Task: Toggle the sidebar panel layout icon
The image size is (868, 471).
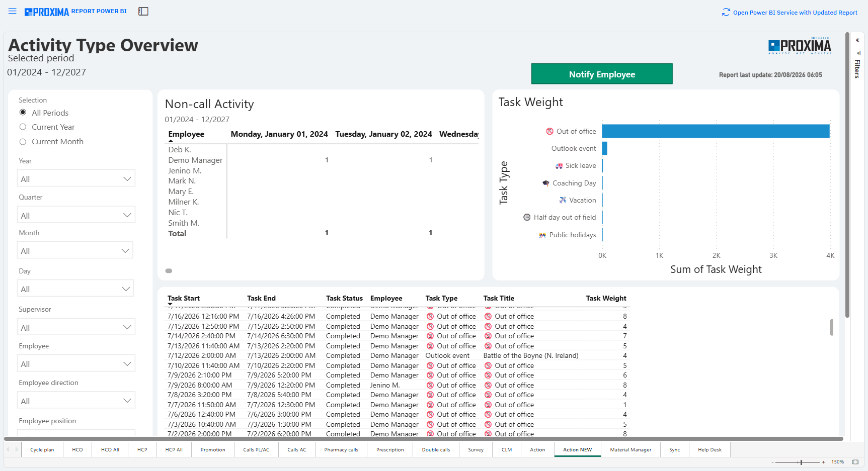Action: click(143, 11)
